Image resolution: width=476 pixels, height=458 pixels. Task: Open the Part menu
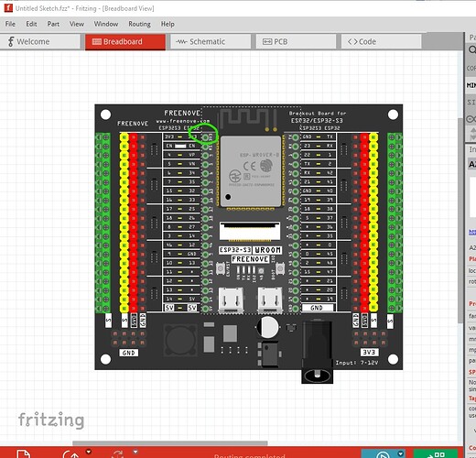53,24
